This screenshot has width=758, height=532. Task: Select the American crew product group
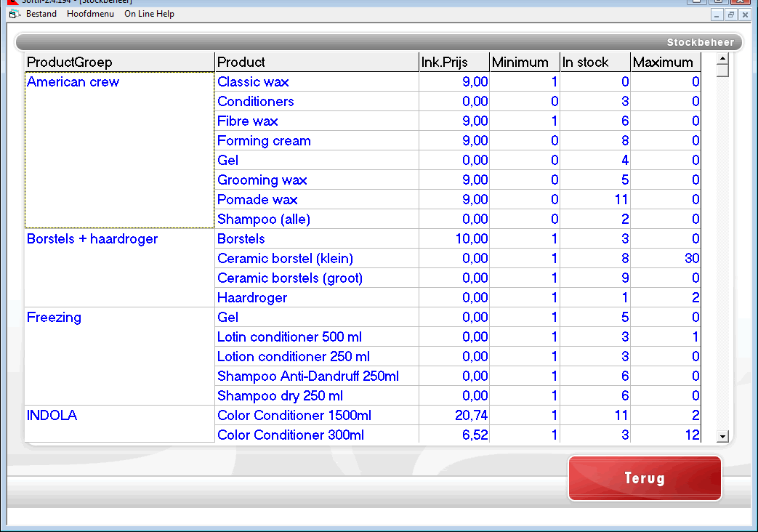click(x=119, y=150)
